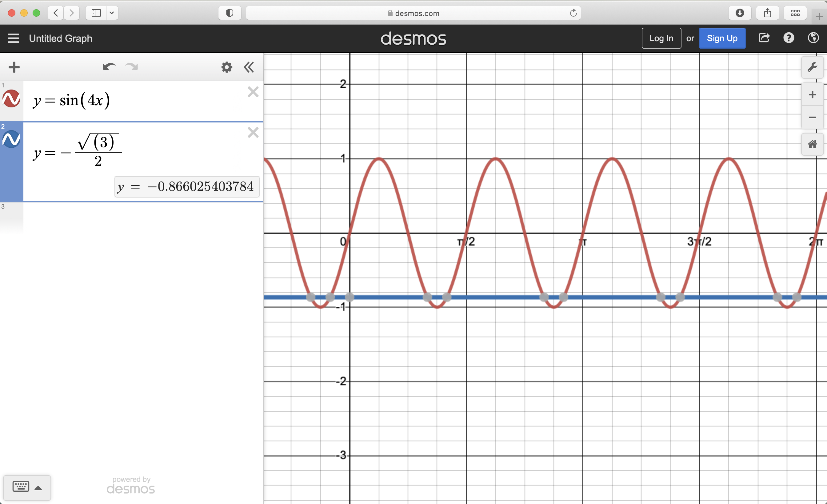Click the zoom out icon
Image resolution: width=827 pixels, height=504 pixels.
812,118
